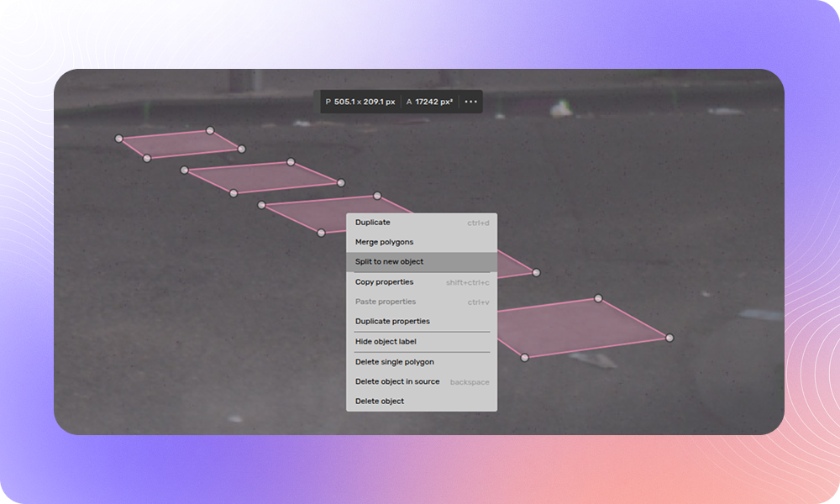Click the bottom-left vertex of the rightmost polygon
840x504 pixels.
524,357
